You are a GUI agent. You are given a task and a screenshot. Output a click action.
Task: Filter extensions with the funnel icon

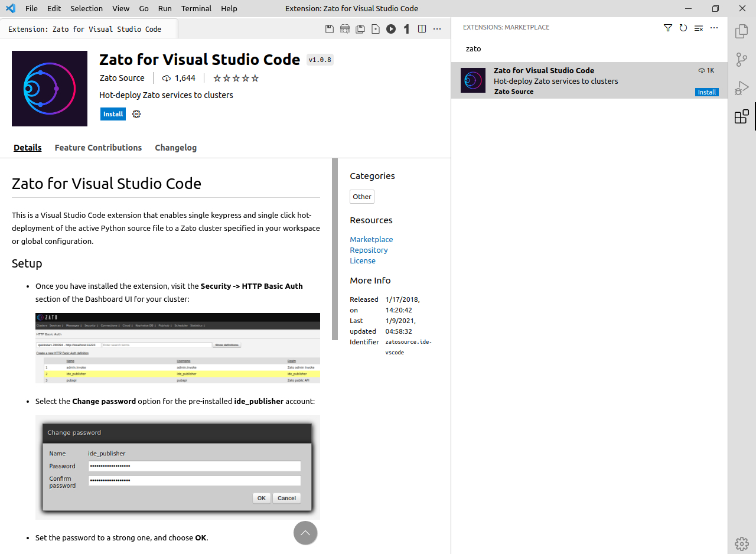[668, 28]
